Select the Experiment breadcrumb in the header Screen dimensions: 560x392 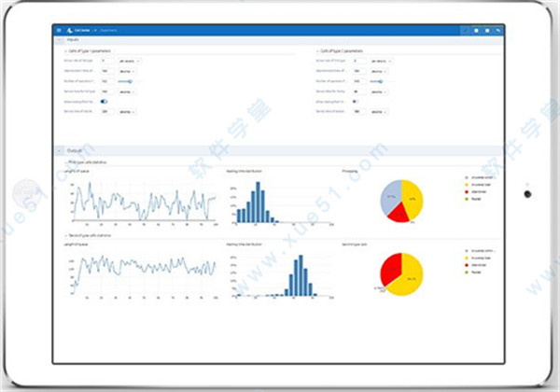click(104, 30)
